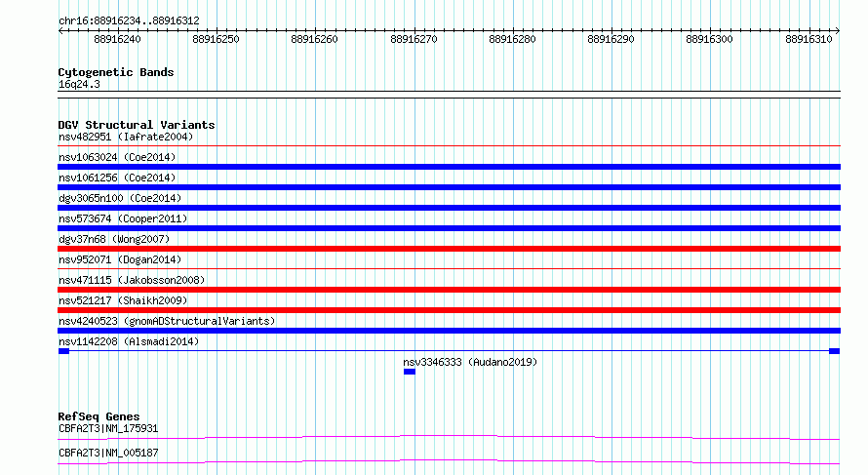This screenshot has height=475, width=868.
Task: Open variant dgv37n68 (Wong2007) label
Action: coord(114,239)
